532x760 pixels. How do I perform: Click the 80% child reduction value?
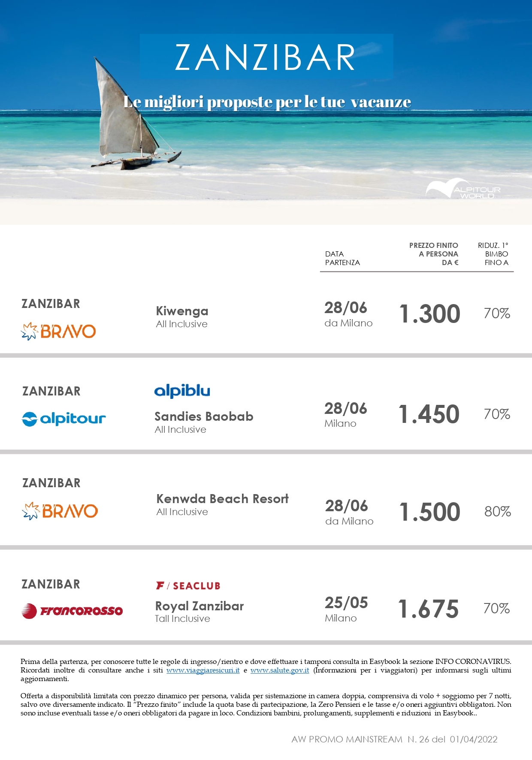[498, 511]
